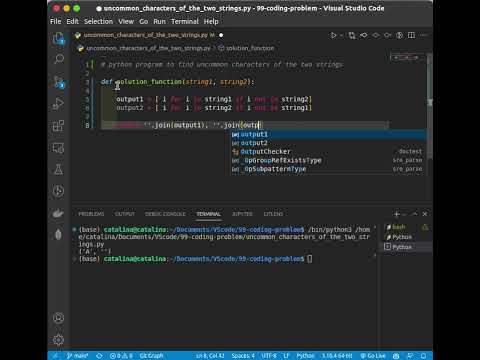Open the Accounts menu icon
Viewport: 480px width, 360px height.
pos(59,318)
